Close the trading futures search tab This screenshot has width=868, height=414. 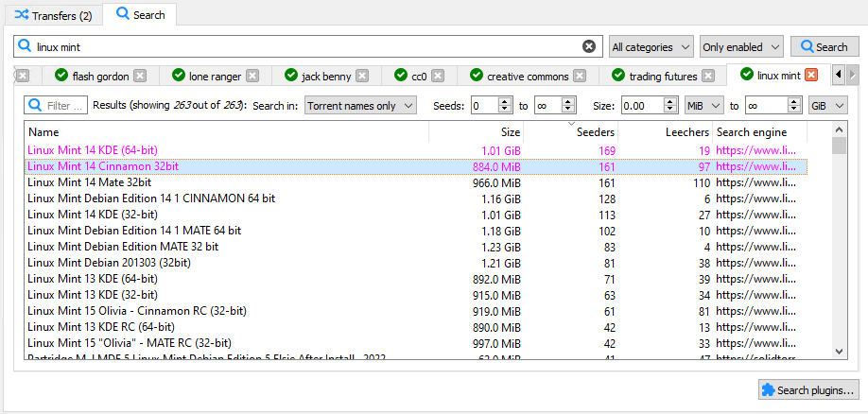point(707,76)
